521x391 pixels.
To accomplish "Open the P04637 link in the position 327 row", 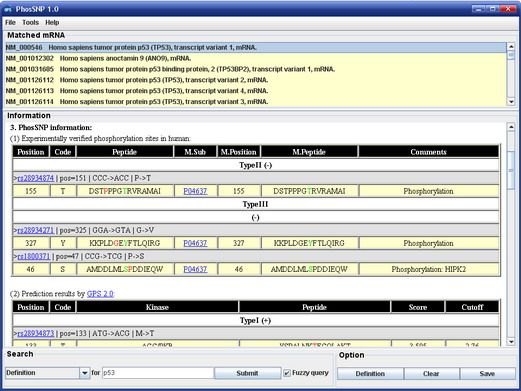I will 195,243.
